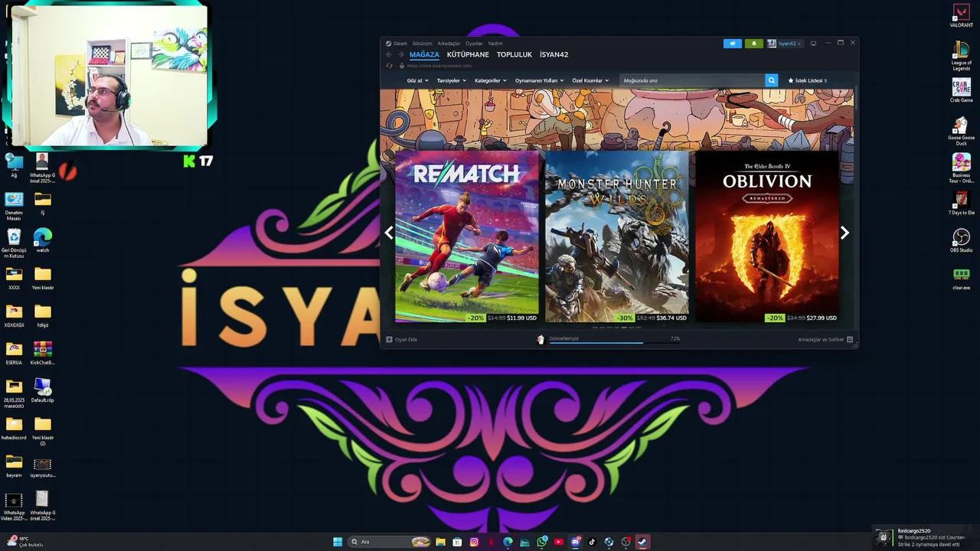Image resolution: width=980 pixels, height=551 pixels.
Task: Open Discord from the taskbar
Action: click(576, 542)
